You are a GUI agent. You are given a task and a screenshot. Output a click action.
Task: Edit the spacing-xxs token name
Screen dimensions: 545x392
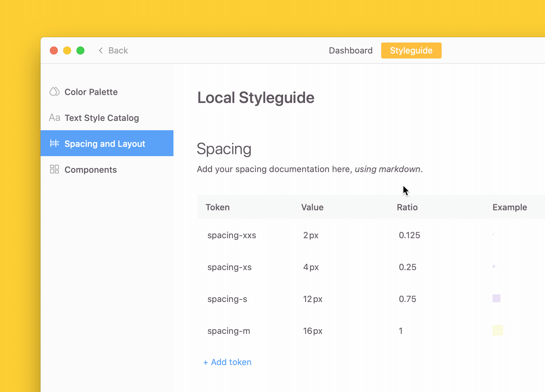(x=232, y=235)
